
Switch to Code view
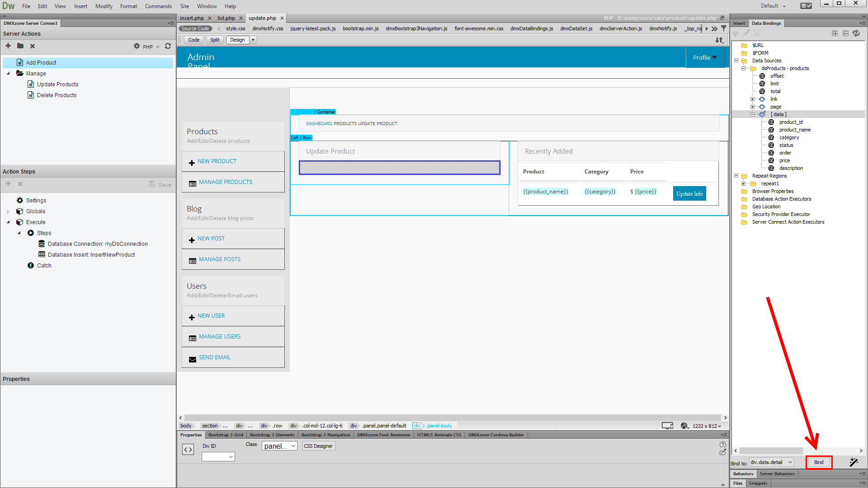pos(194,40)
